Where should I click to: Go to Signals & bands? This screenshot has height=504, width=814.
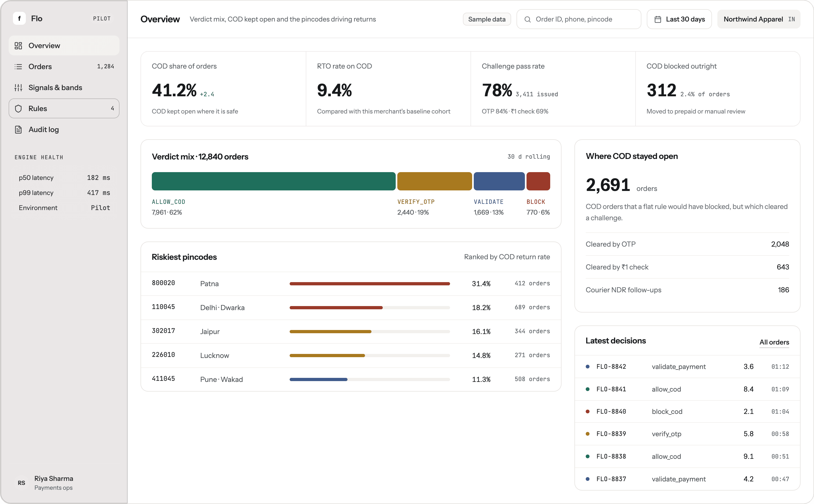click(64, 88)
